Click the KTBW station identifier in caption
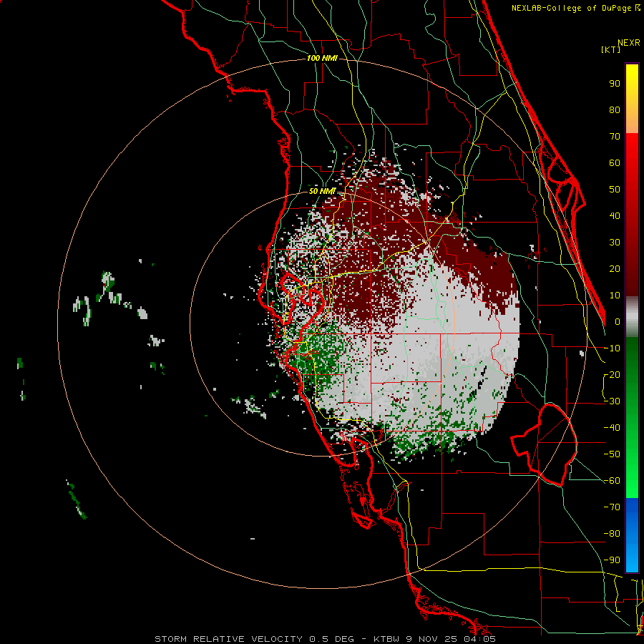 (386, 639)
